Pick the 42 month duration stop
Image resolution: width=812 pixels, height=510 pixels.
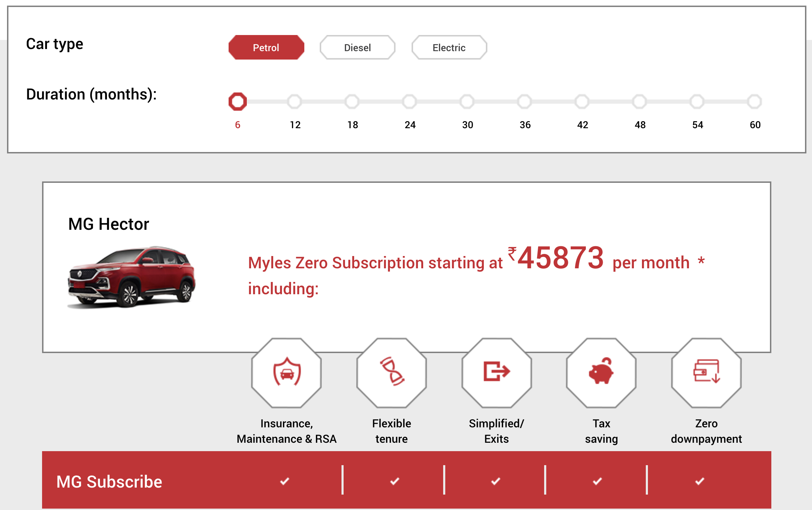pos(582,102)
